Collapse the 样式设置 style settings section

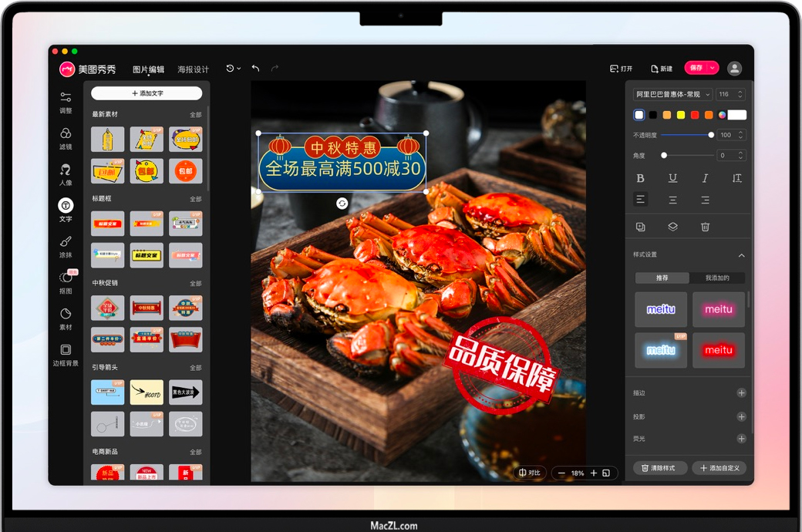click(741, 254)
